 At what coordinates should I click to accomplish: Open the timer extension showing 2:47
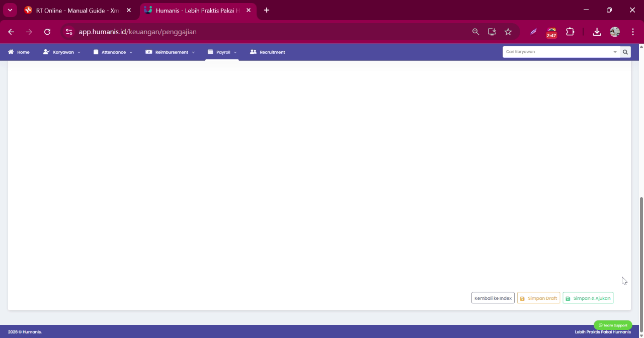point(551,32)
